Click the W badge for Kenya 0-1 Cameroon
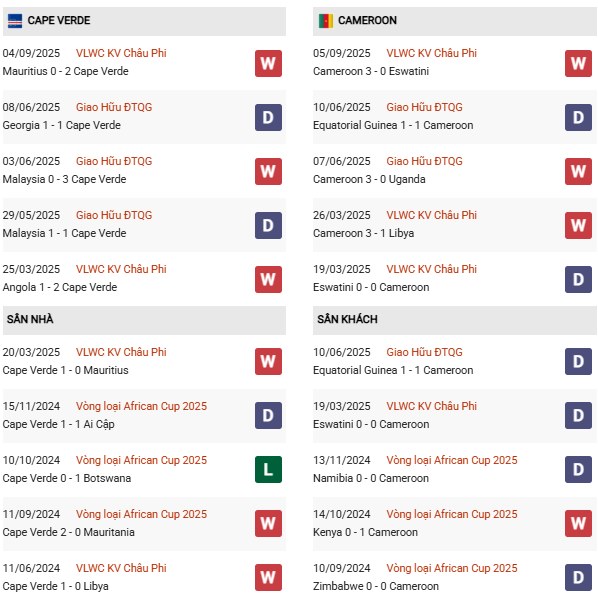 tap(578, 523)
